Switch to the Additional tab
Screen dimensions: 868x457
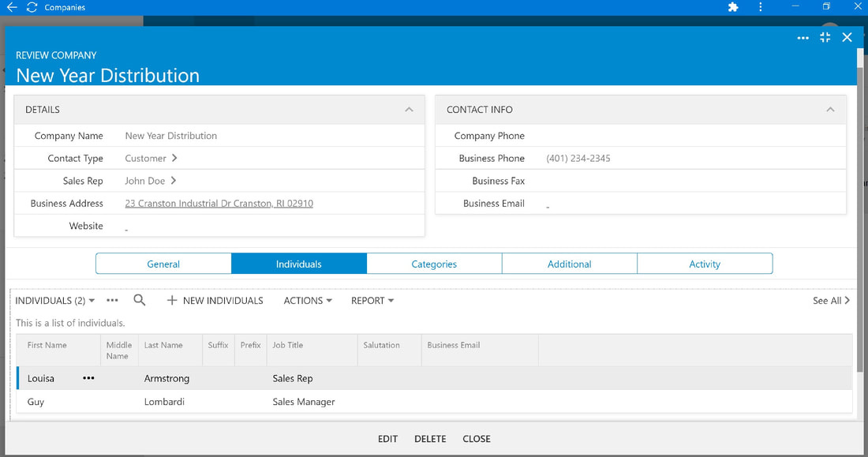point(570,264)
